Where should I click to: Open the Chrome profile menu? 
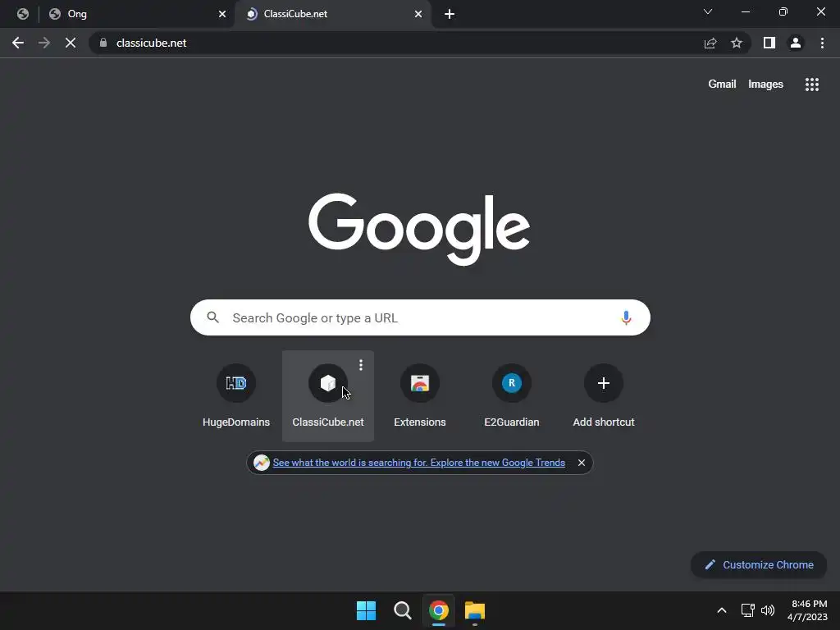coord(796,43)
